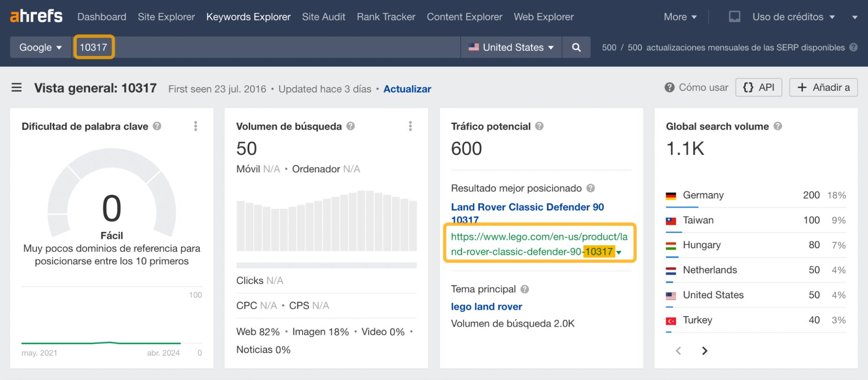Viewport: 868px width, 380px height.
Task: Click the 1.1K global volume value
Action: pyautogui.click(x=685, y=149)
